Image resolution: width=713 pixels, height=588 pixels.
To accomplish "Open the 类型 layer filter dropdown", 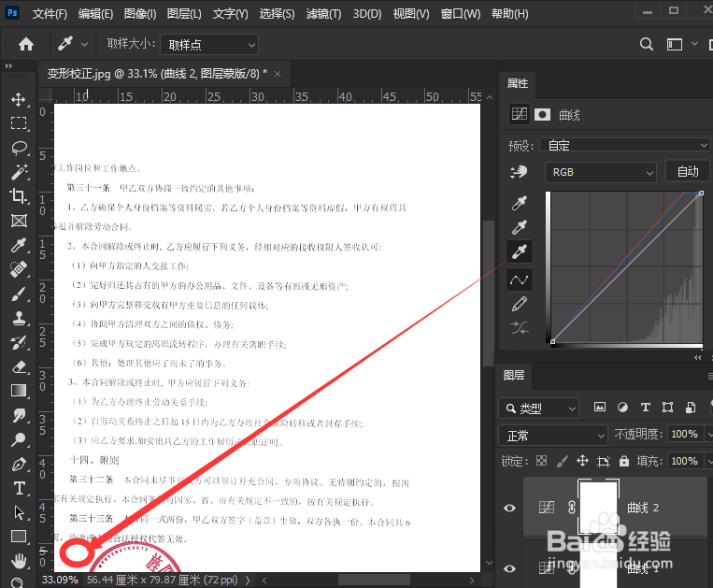I will 538,409.
